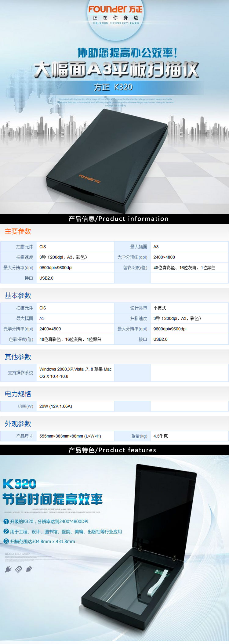The image size is (229, 644).
Task: Click the 正在你身边 slogan under logo
Action: 115,18
